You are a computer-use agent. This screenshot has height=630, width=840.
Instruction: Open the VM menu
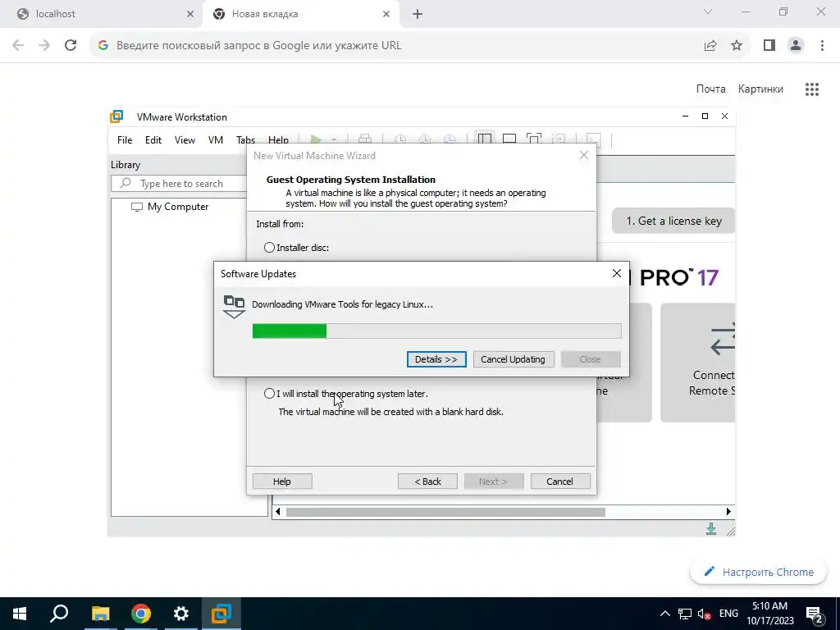[216, 139]
